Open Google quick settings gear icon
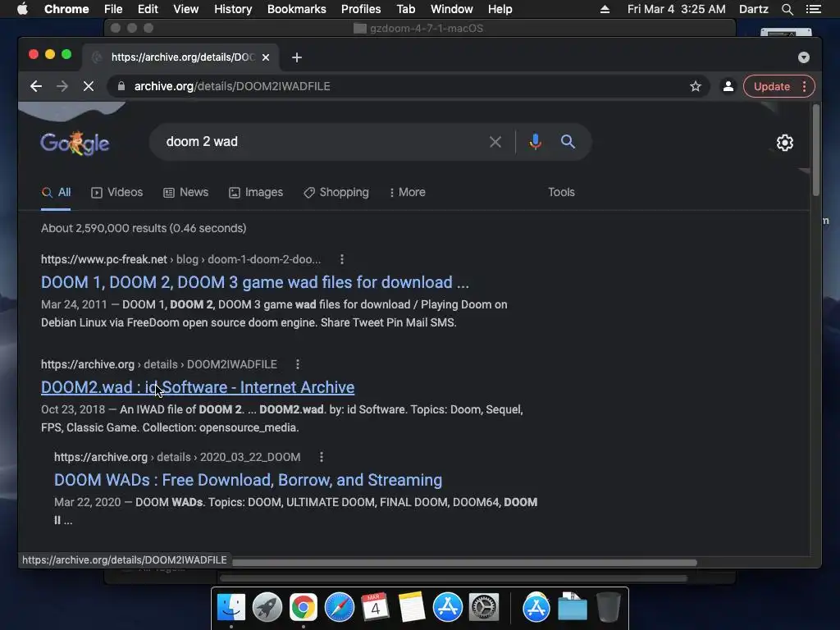This screenshot has height=630, width=840. point(785,143)
